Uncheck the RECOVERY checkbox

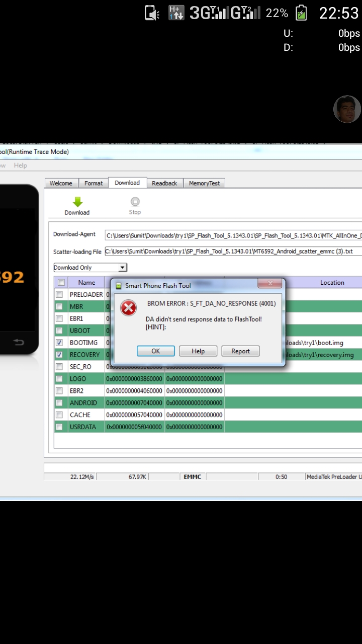[59, 355]
